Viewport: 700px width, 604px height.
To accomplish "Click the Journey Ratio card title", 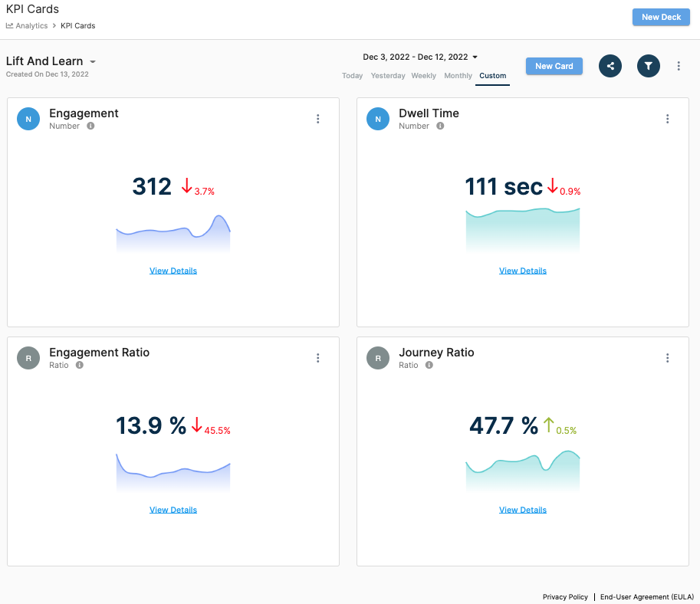I will tap(436, 353).
